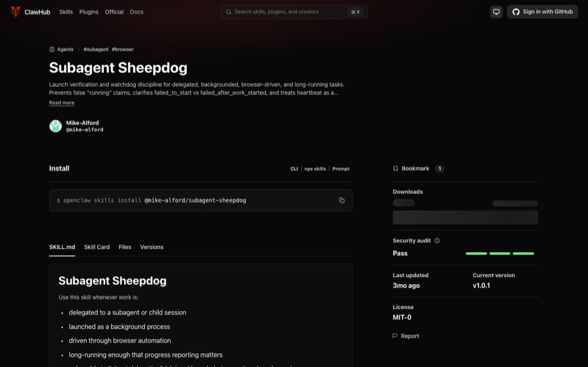This screenshot has width=588, height=367.
Task: Click the Downloads section label
Action: coord(408,192)
